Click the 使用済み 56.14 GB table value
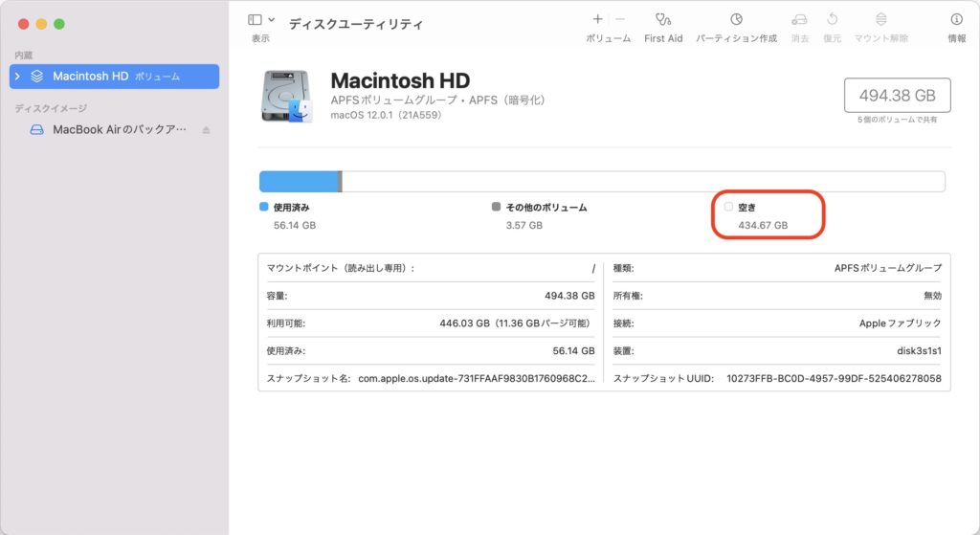Image resolution: width=980 pixels, height=535 pixels. click(573, 350)
